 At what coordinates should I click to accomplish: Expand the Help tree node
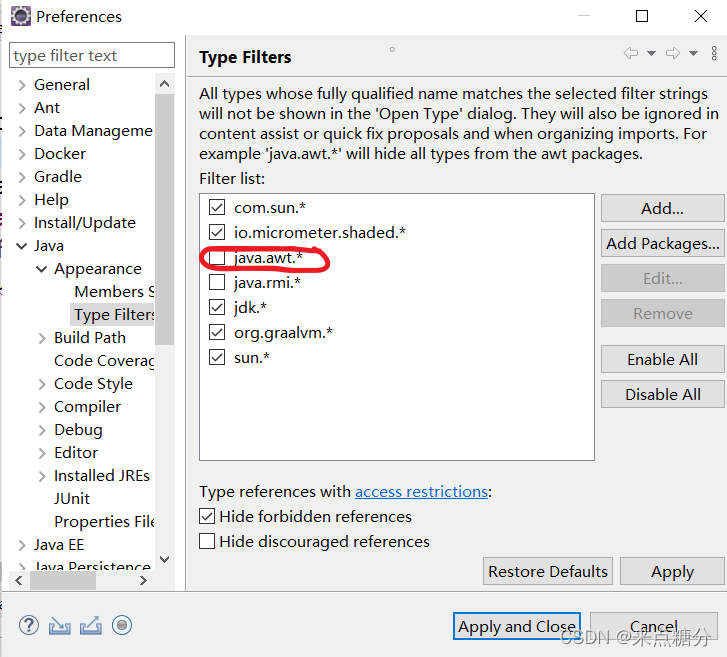pos(22,200)
